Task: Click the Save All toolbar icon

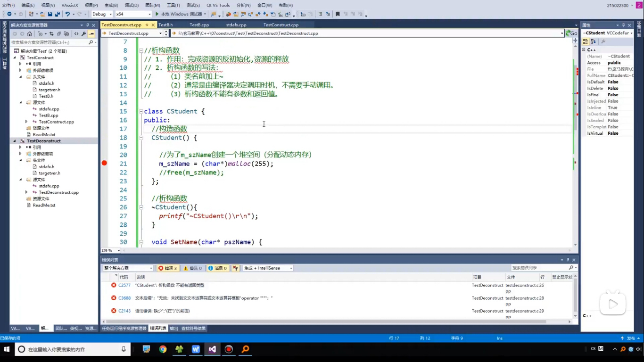Action: 57,14
